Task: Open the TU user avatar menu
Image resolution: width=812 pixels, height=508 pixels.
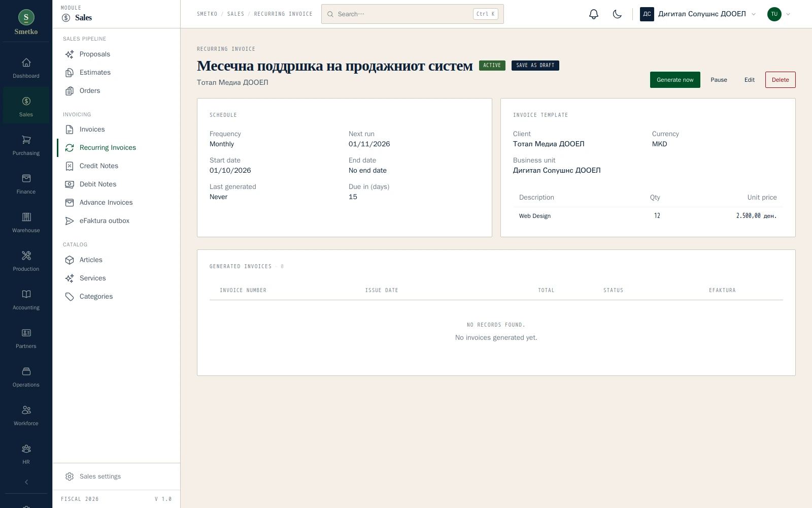Action: [779, 14]
